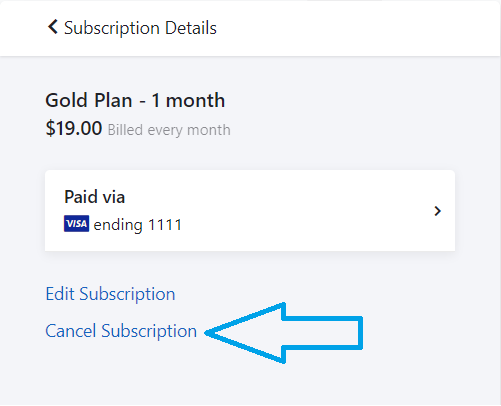This screenshot has width=501, height=406.
Task: Click the blue arrow's pointed head
Action: [x=245, y=333]
